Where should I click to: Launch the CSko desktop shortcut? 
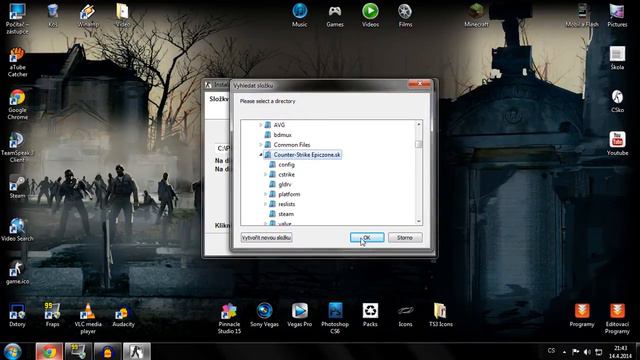(617, 101)
